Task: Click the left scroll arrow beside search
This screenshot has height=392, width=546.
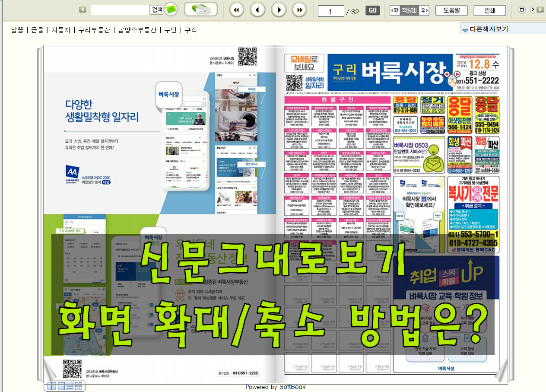Action: 83,10
